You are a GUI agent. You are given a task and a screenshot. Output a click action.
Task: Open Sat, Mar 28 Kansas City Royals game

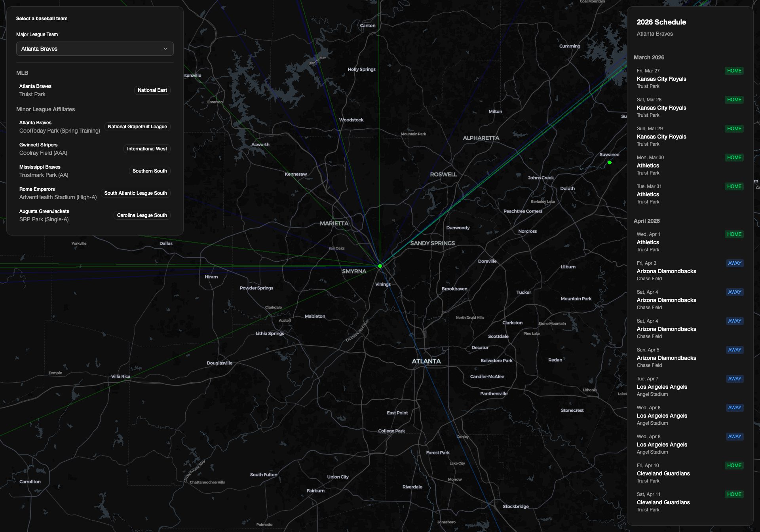click(x=690, y=107)
